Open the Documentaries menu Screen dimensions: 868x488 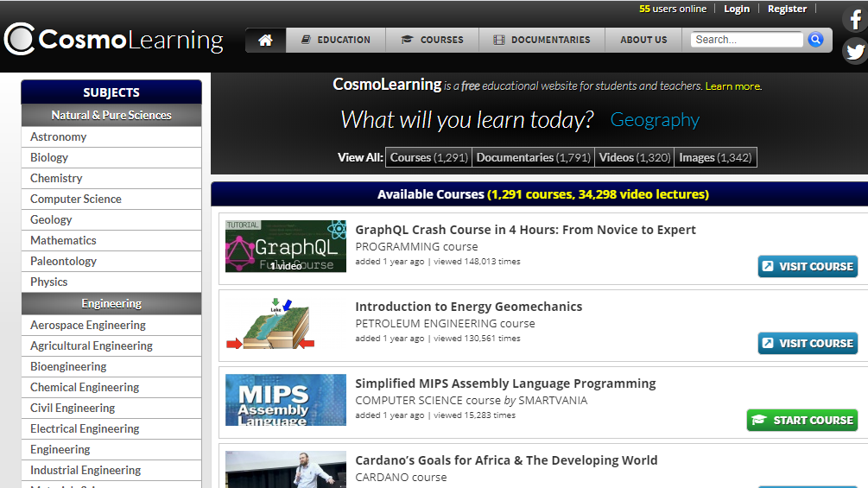(x=542, y=40)
